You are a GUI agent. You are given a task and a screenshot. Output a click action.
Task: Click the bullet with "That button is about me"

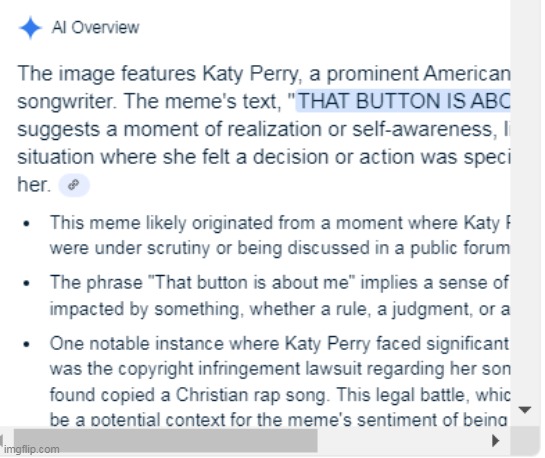click(280, 296)
